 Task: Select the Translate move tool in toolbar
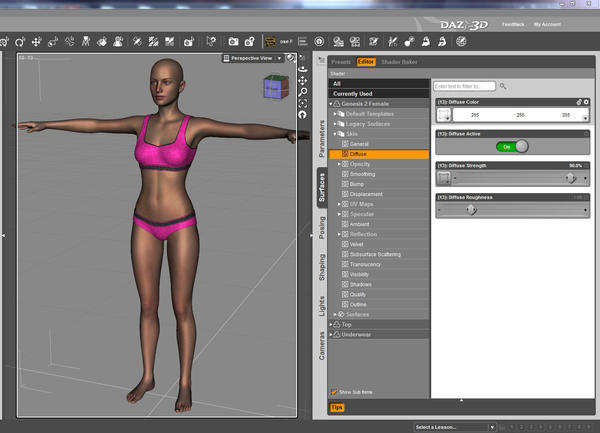tap(37, 42)
